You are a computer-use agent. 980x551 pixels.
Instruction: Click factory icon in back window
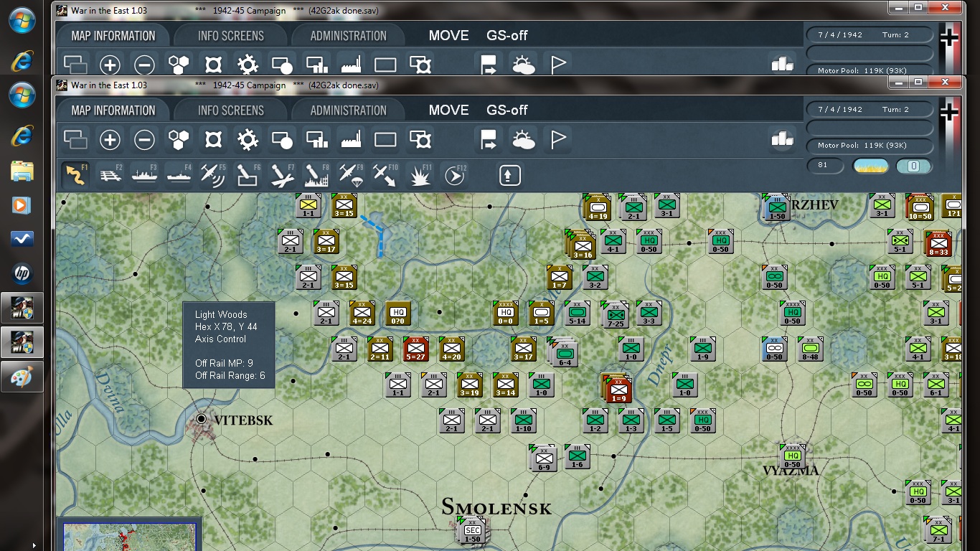coord(351,65)
